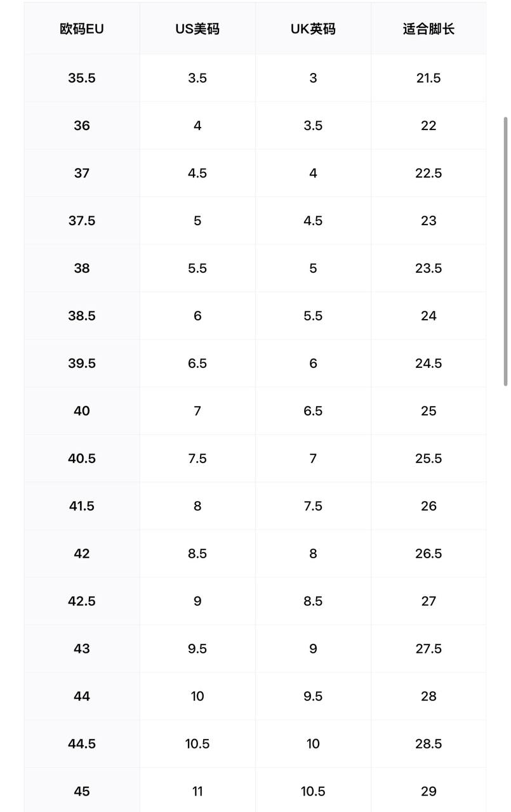Select foot length 27.5 cell
The width and height of the screenshot is (511, 812).
(428, 648)
